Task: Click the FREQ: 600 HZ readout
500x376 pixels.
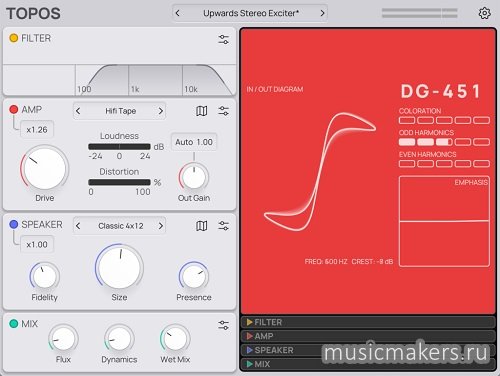Action: (326, 261)
